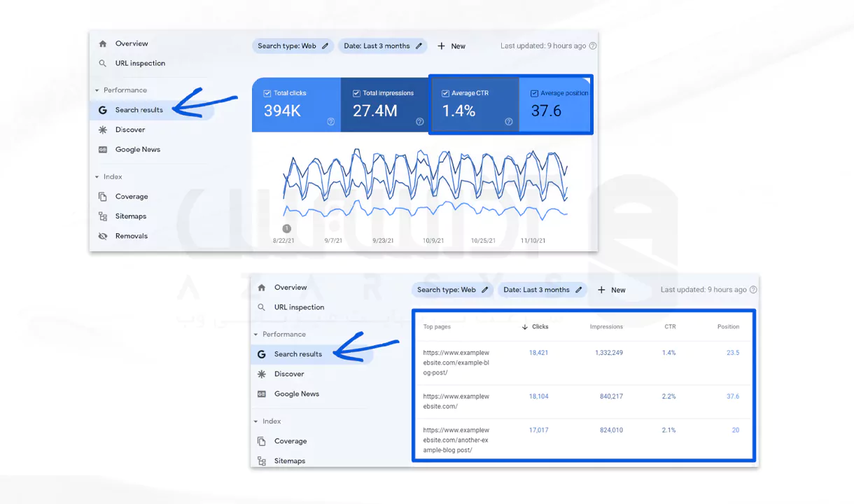The image size is (854, 504).
Task: Select Search results in the upper sidebar
Action: pyautogui.click(x=139, y=110)
